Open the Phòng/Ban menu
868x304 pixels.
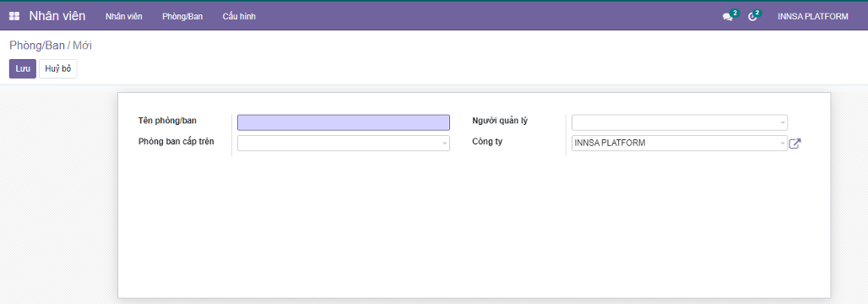tap(182, 17)
